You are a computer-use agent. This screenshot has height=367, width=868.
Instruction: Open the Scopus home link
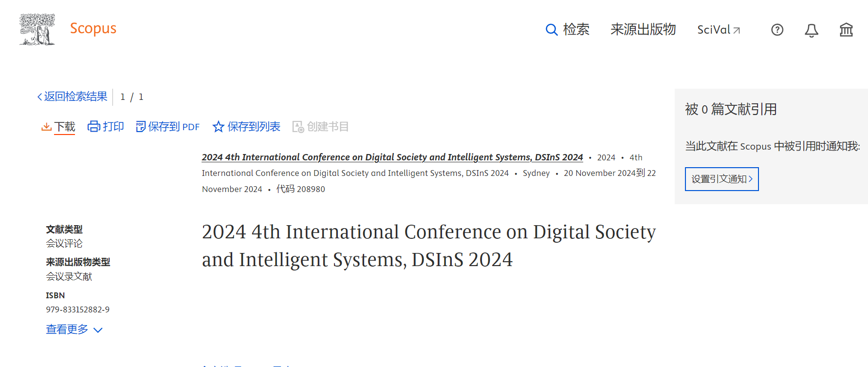93,28
